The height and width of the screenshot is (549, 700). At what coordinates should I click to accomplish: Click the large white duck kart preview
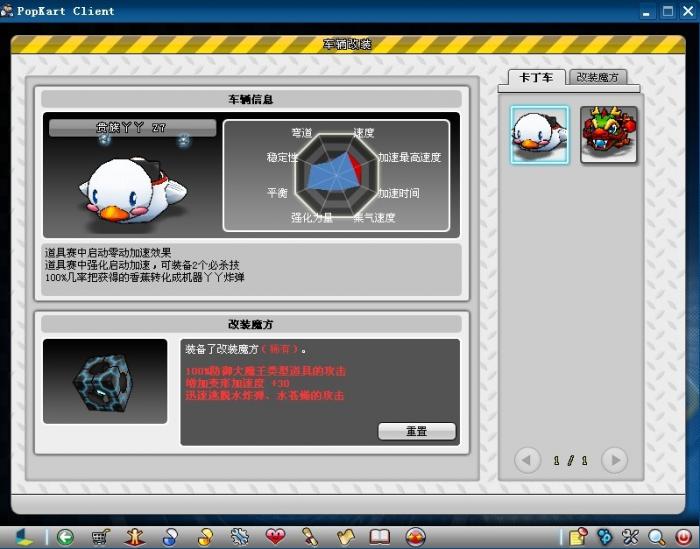133,192
